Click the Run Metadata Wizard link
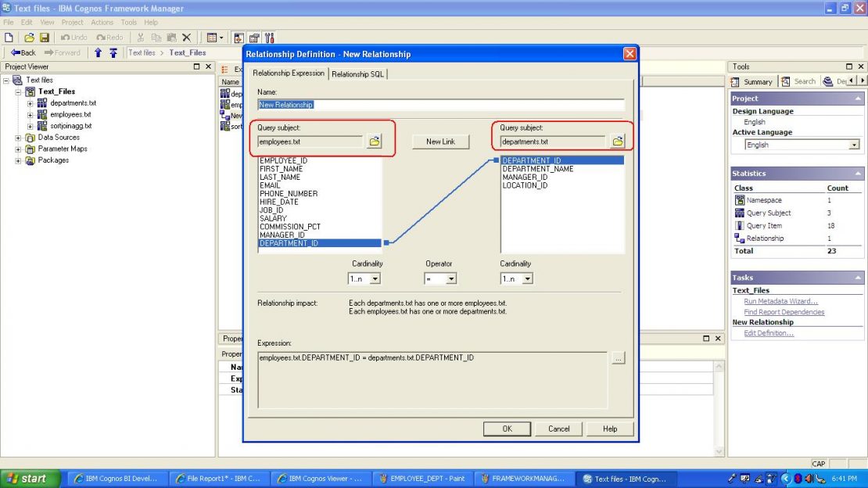Image resolution: width=868 pixels, height=488 pixels. 780,301
